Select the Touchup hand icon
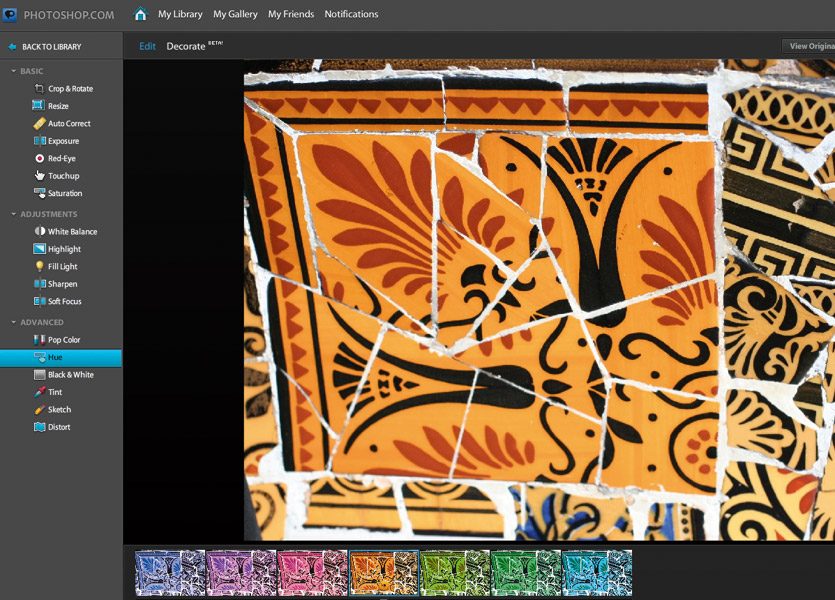 (39, 176)
